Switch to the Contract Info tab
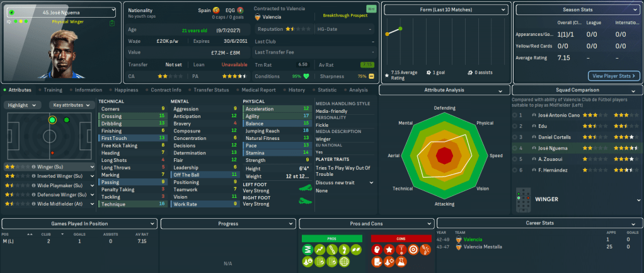Image resolution: width=644 pixels, height=273 pixels. pos(167,90)
